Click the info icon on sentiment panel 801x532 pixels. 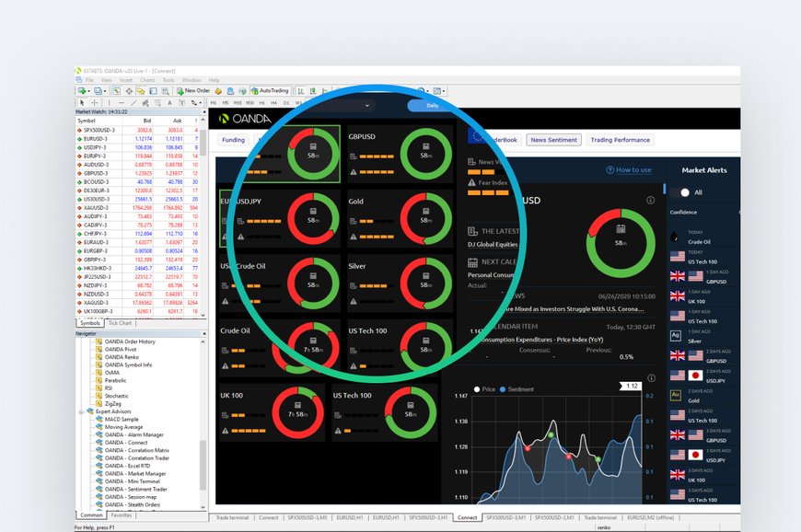pyautogui.click(x=650, y=200)
